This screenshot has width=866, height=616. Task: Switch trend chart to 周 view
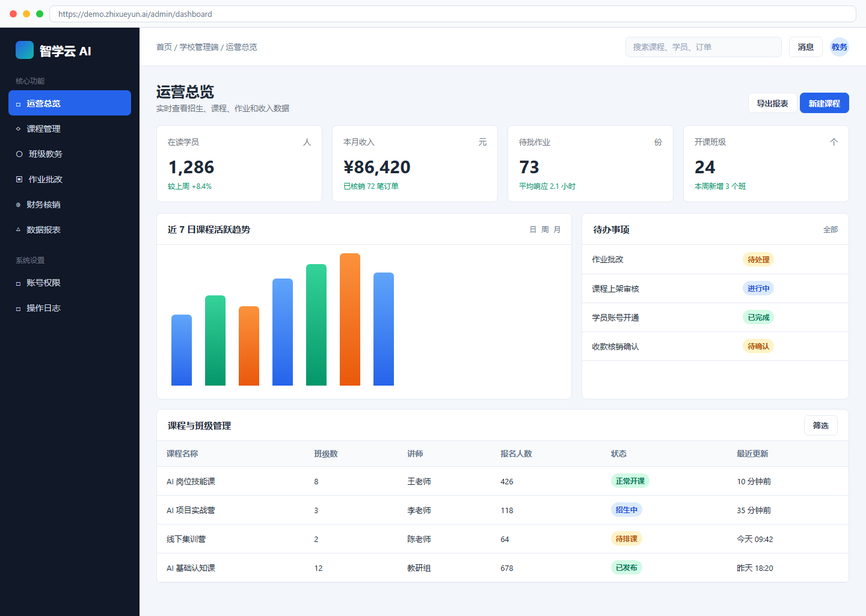[545, 230]
